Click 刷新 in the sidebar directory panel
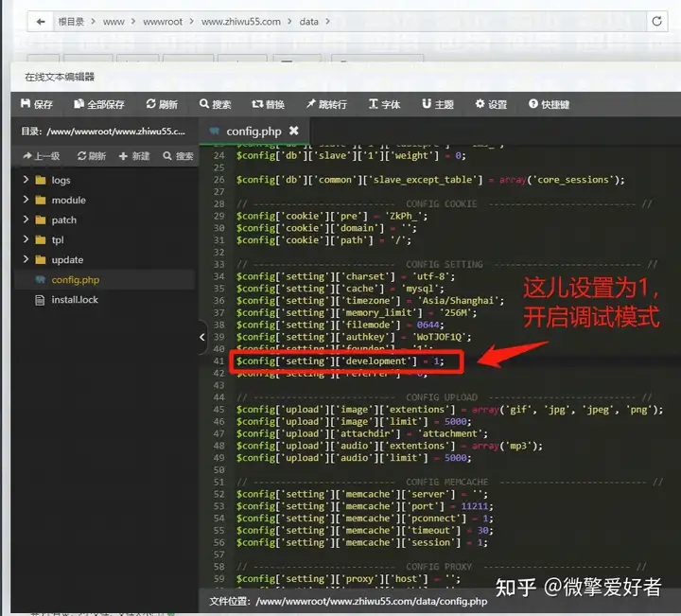The height and width of the screenshot is (616, 681). coord(92,156)
